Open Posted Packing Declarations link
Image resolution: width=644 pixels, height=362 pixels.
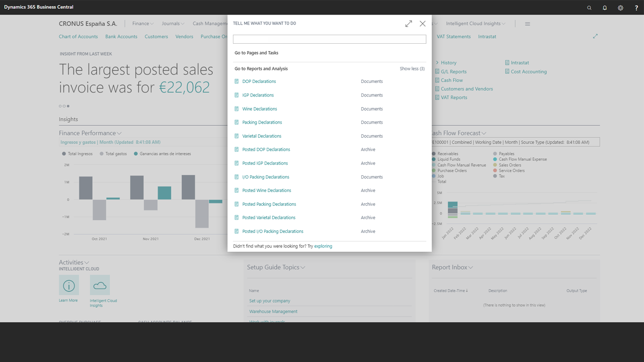click(269, 204)
